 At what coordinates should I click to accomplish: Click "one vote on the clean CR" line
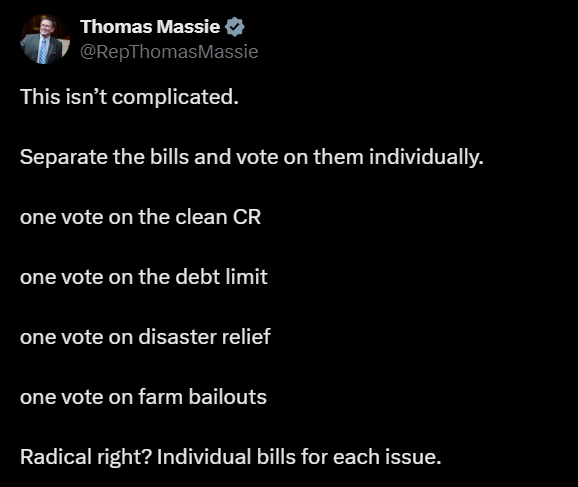tap(140, 217)
